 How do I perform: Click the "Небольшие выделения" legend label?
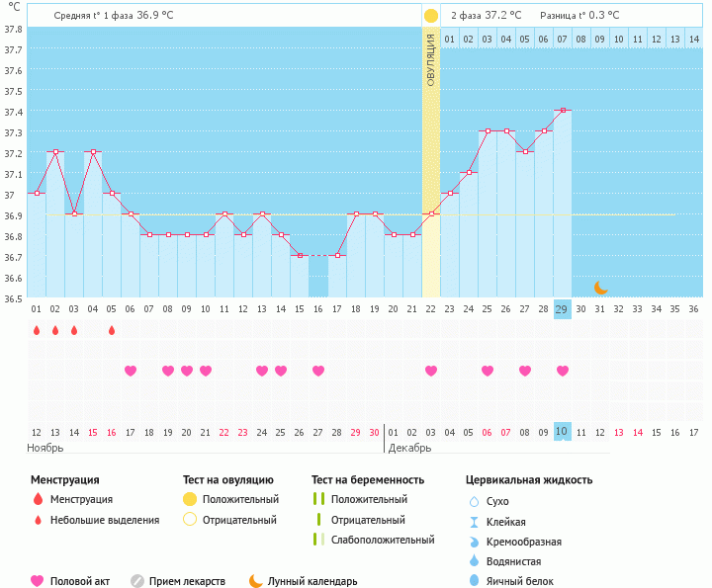(x=105, y=520)
